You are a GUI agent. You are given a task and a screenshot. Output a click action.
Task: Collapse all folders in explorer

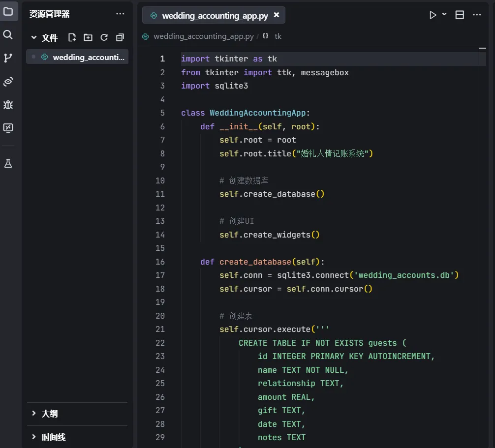click(120, 37)
